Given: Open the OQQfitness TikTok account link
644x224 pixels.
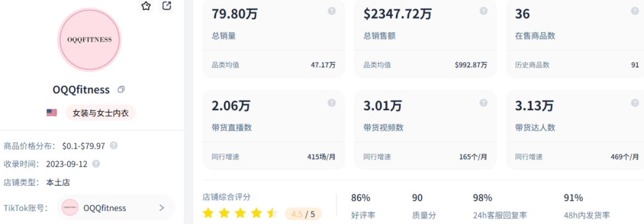Looking at the screenshot, I should click(x=116, y=207).
